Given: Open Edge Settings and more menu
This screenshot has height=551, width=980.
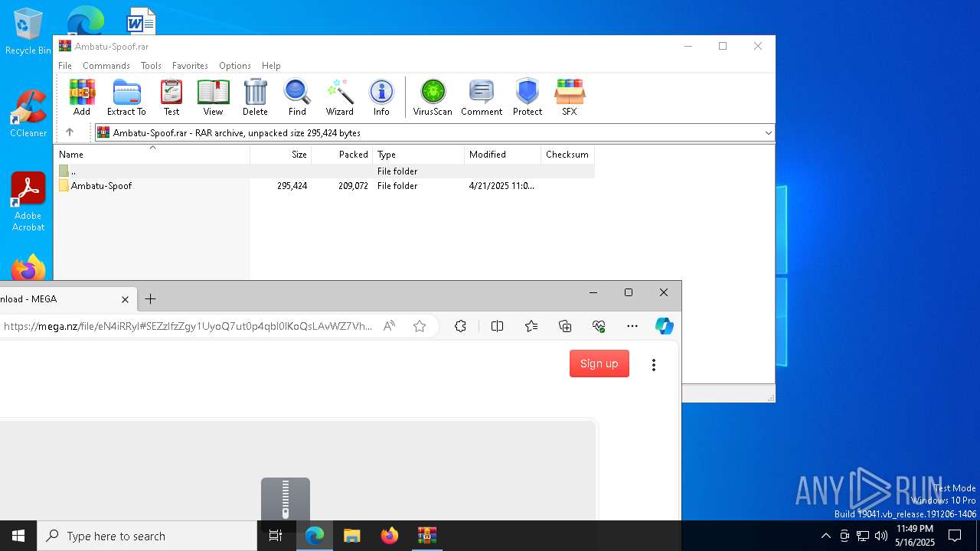Looking at the screenshot, I should [x=632, y=326].
